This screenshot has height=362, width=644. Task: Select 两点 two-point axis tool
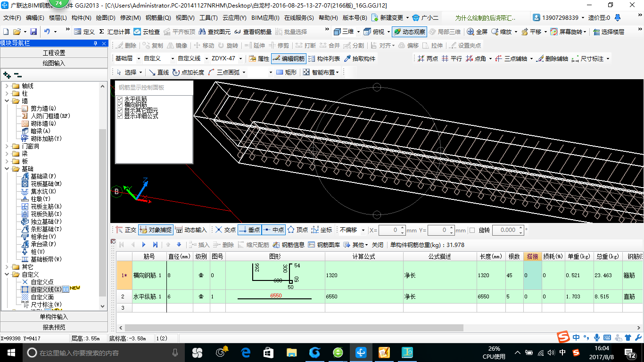(428, 59)
